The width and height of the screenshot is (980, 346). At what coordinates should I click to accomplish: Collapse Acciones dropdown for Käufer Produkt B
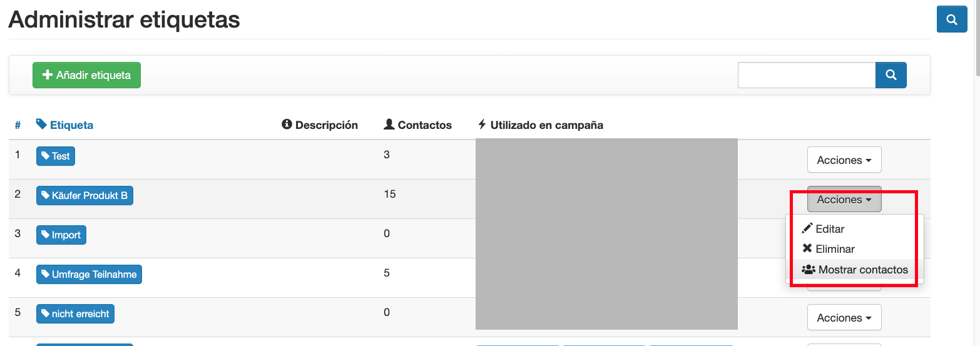pos(844,200)
